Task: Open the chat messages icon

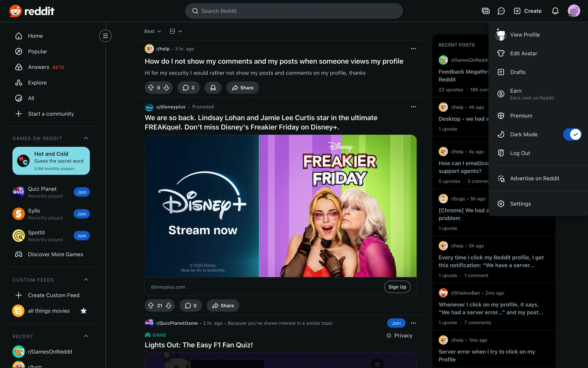Action: pos(501,11)
